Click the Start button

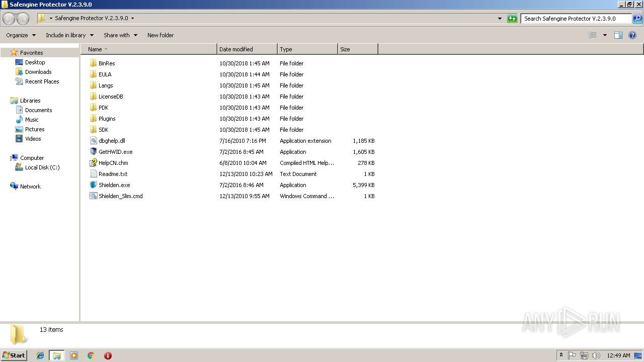point(14,355)
